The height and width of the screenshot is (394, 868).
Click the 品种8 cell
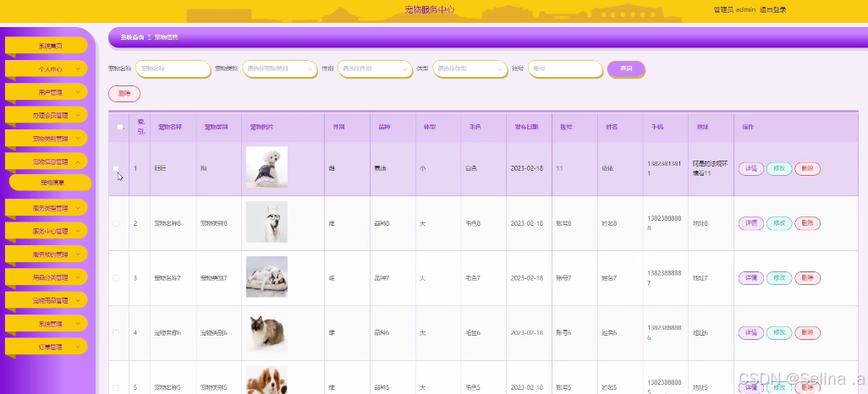point(382,223)
